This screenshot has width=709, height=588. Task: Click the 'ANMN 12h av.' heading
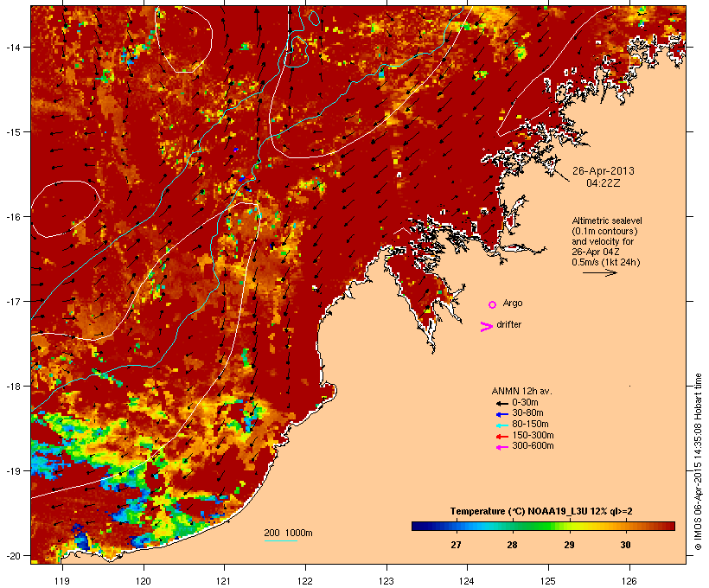(x=521, y=391)
